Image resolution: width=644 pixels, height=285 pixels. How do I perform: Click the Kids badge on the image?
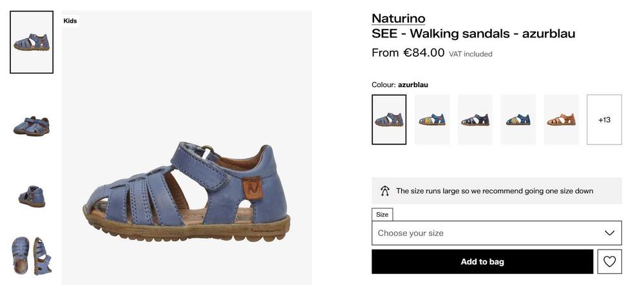pyautogui.click(x=70, y=21)
